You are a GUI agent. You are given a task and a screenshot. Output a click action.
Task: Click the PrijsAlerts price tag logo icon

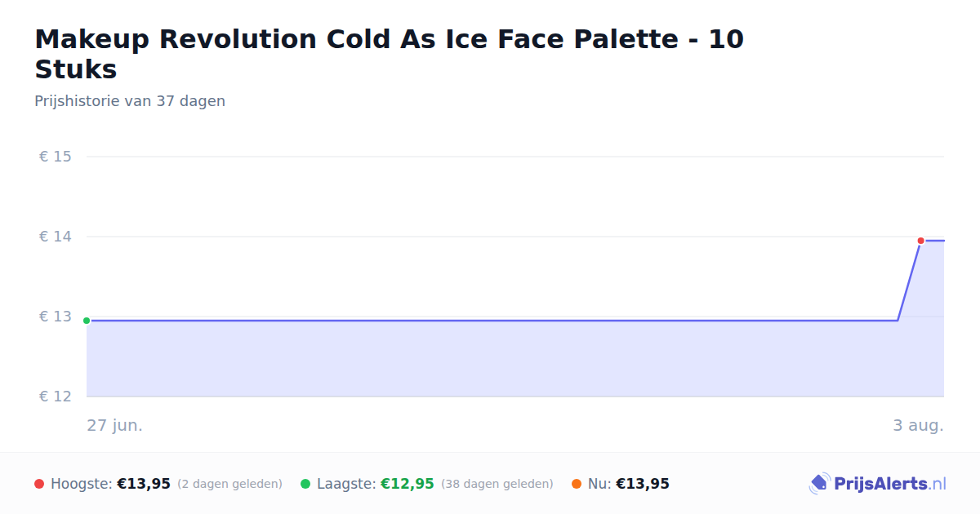click(819, 484)
